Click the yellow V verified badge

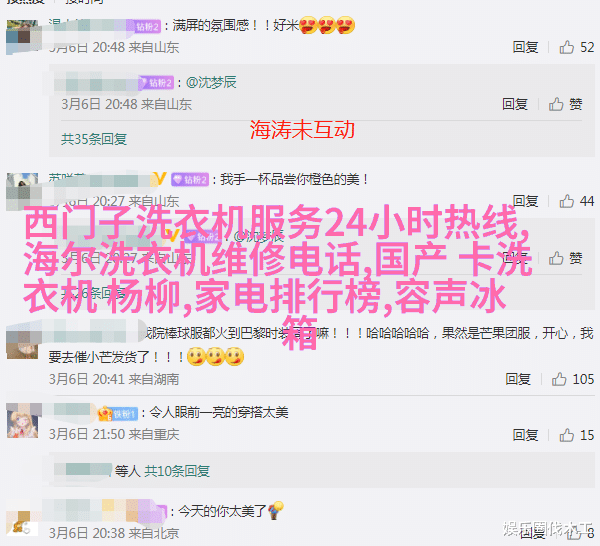click(x=160, y=179)
